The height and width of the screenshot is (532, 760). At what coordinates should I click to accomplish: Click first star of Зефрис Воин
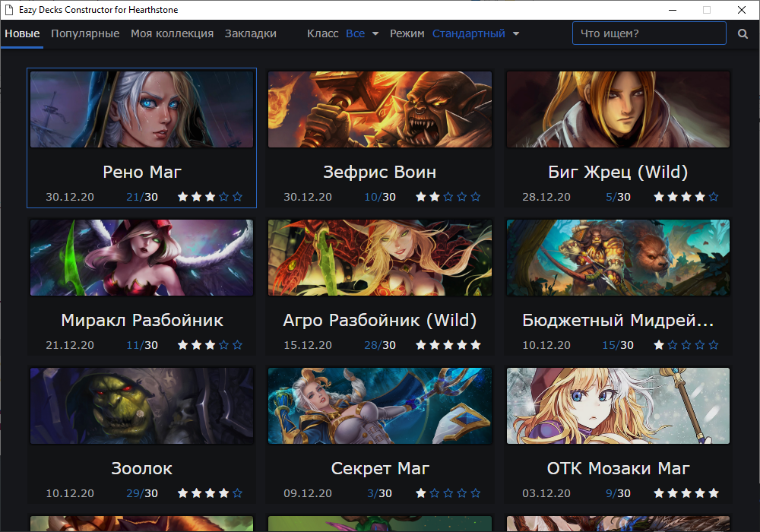coord(421,197)
